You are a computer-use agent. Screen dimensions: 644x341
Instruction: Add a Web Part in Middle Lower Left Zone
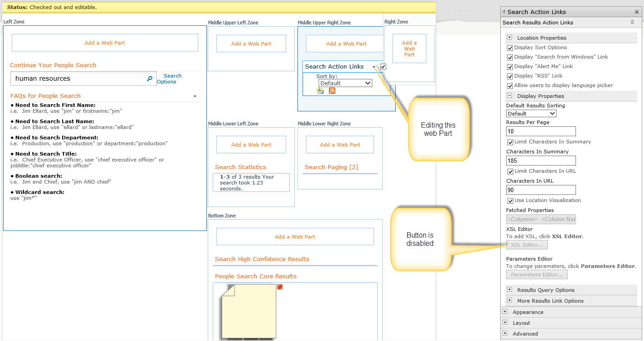click(x=251, y=145)
